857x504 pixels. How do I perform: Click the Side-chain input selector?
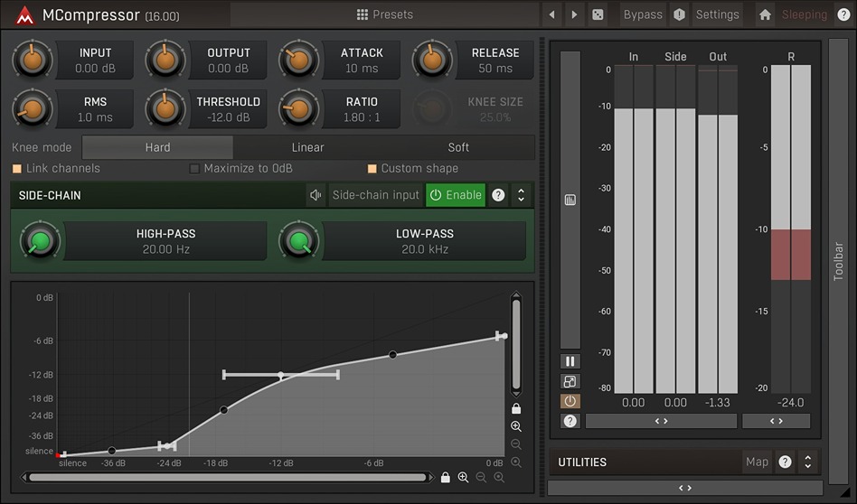click(x=375, y=195)
